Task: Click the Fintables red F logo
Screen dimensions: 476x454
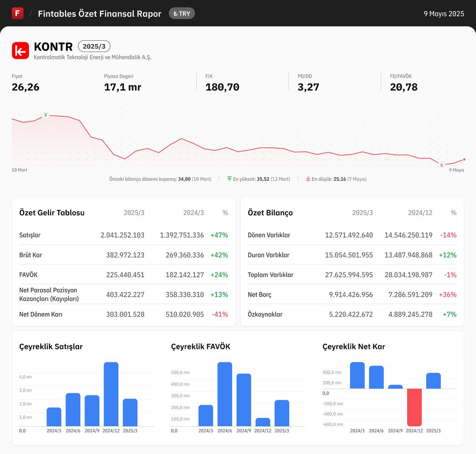Action: pyautogui.click(x=17, y=13)
